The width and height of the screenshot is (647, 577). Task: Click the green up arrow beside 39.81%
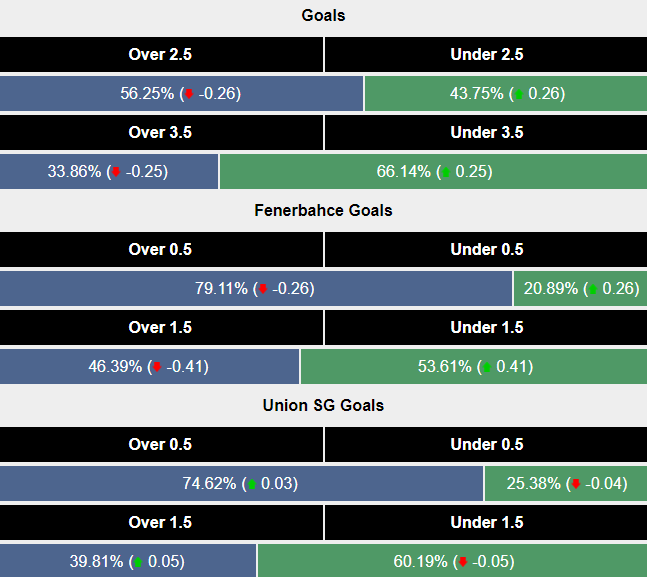coord(138,562)
